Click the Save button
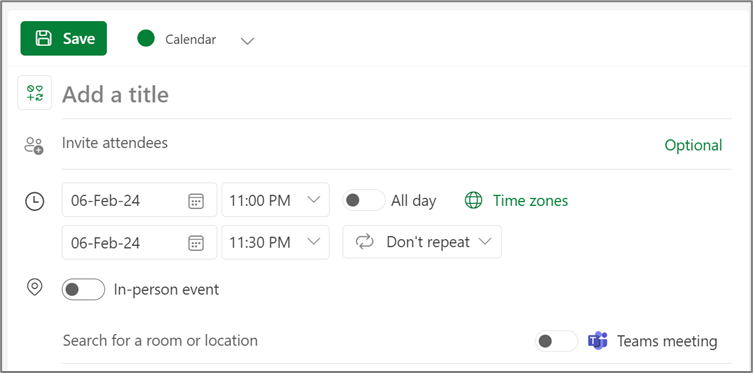Screen dimensions: 753x373 pyautogui.click(x=63, y=38)
